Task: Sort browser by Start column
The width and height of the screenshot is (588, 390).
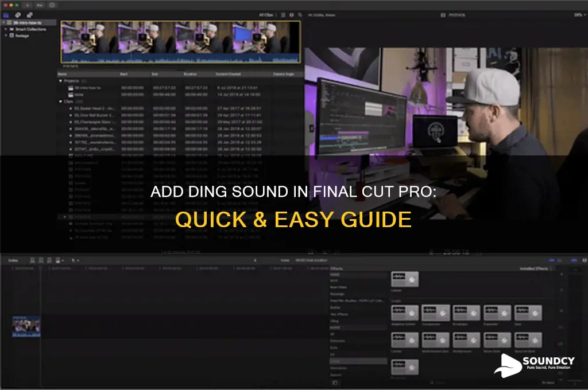Action: (124, 74)
